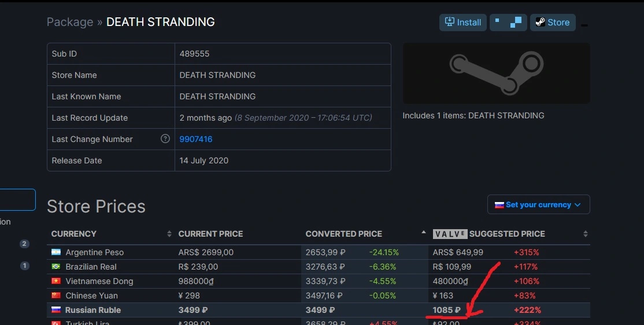Click the blue squares icon button
The width and height of the screenshot is (644, 325).
tap(508, 22)
